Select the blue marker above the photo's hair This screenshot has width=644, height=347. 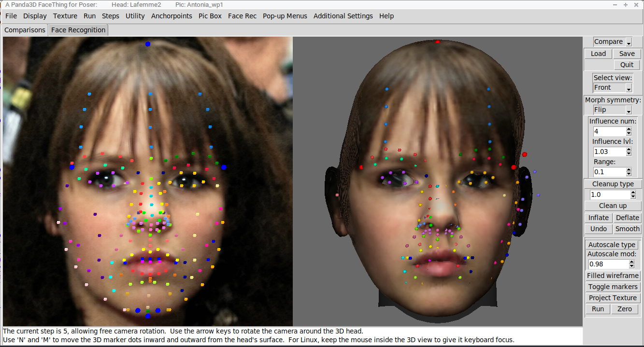coord(148,44)
